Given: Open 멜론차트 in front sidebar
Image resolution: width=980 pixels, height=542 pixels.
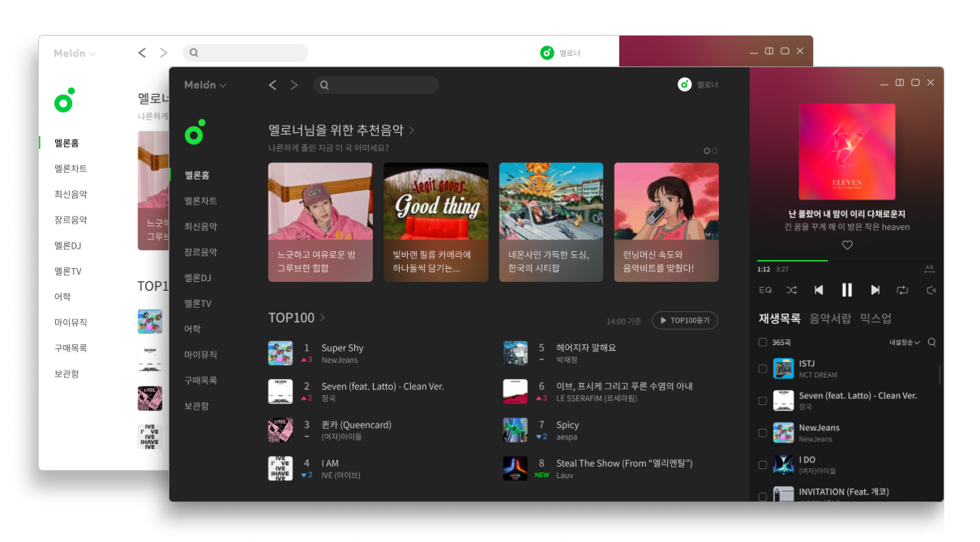Looking at the screenshot, I should coord(200,201).
